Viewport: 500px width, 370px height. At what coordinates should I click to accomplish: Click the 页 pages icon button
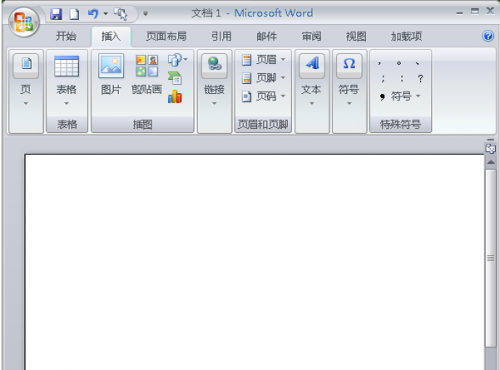pos(26,66)
